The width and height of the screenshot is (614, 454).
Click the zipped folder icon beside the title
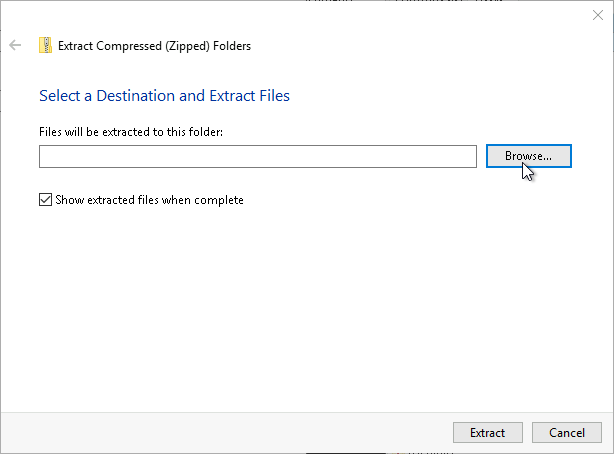click(x=45, y=45)
